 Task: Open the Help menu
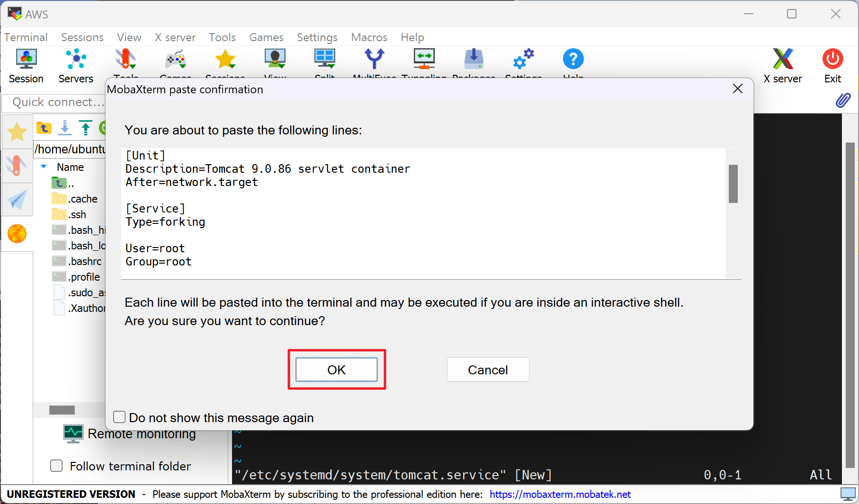click(412, 37)
